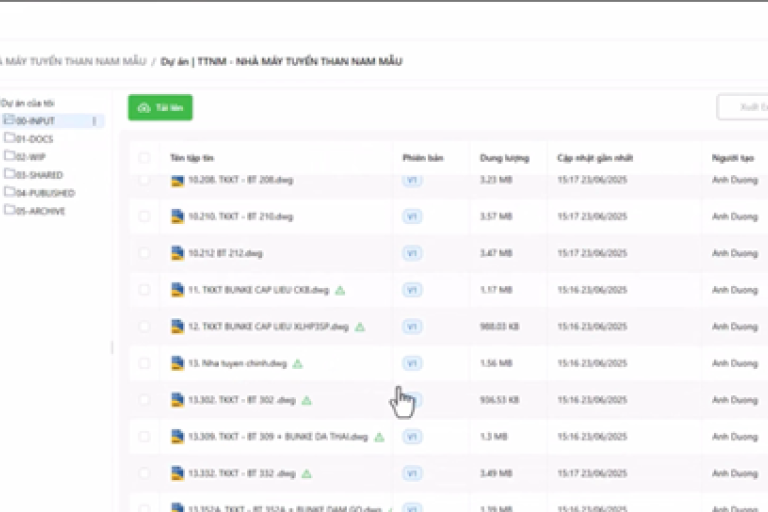Image resolution: width=768 pixels, height=512 pixels.
Task: Click warning triangle beside 13.302. TKKT - BT 302 .dwg
Action: [x=307, y=400]
